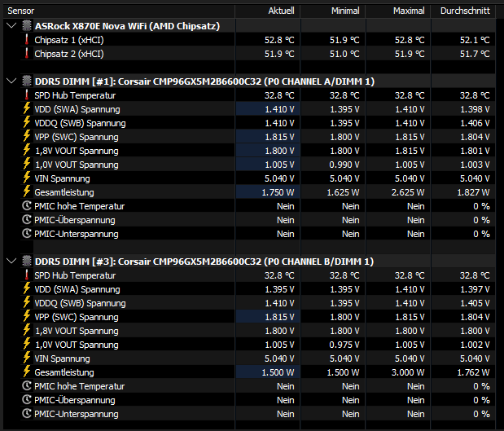Click DIMM #3 1,0V VOUT minimum 0.975 V
The image size is (504, 431).
(344, 345)
